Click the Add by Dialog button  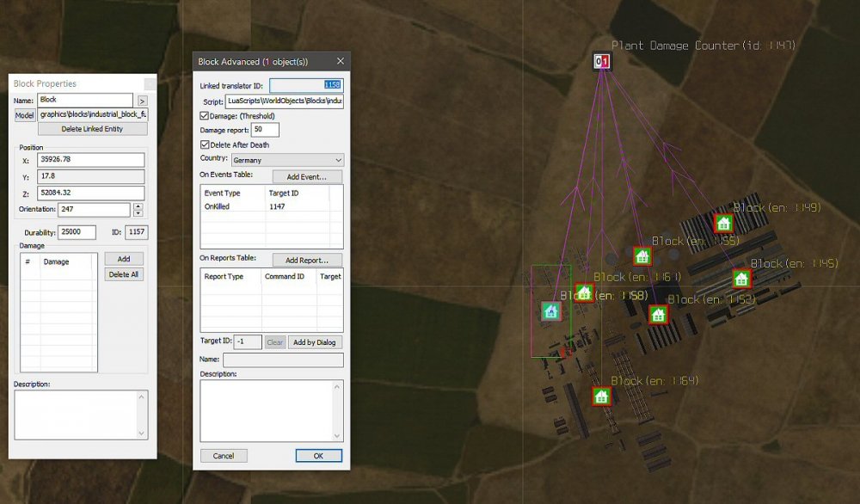point(315,341)
